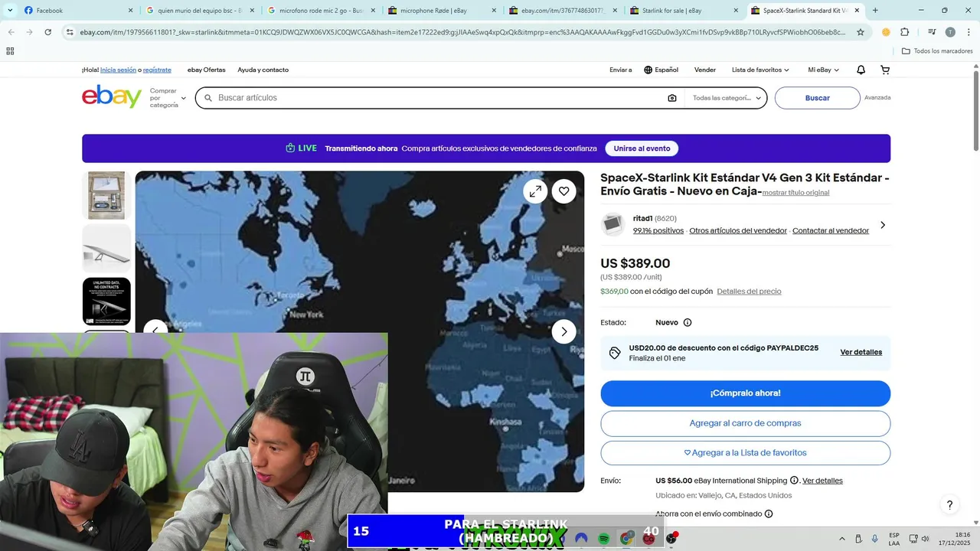The image size is (980, 551).
Task: Open the Inicia sesión link
Action: coord(118,70)
